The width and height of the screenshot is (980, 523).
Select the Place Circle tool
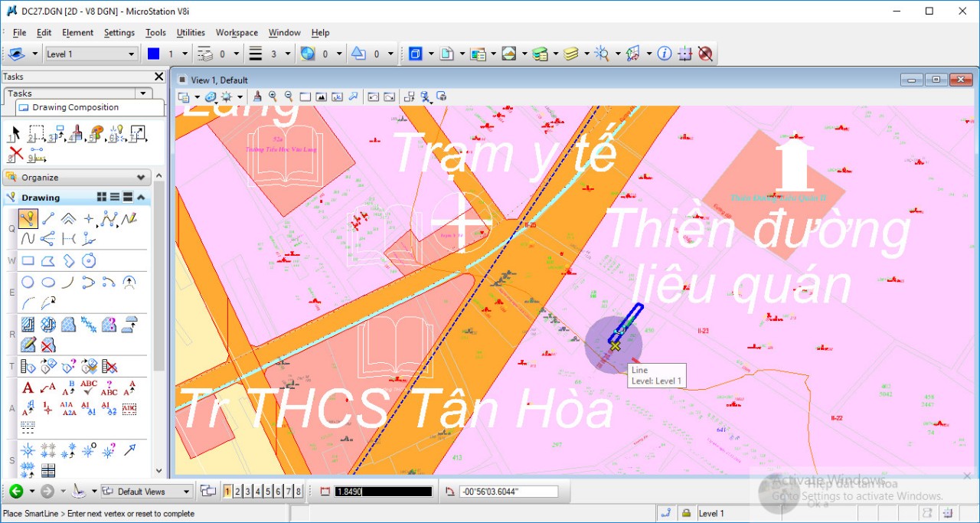point(28,282)
